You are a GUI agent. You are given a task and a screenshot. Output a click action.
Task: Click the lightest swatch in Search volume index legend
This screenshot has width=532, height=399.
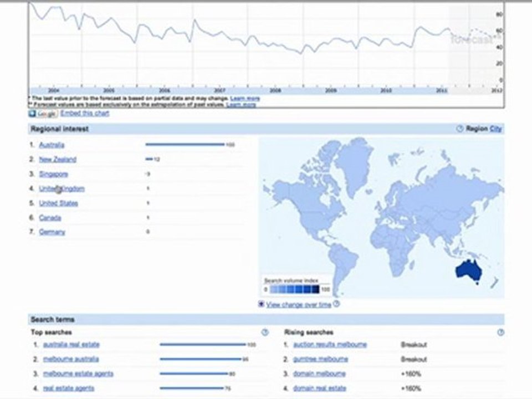pyautogui.click(x=273, y=289)
